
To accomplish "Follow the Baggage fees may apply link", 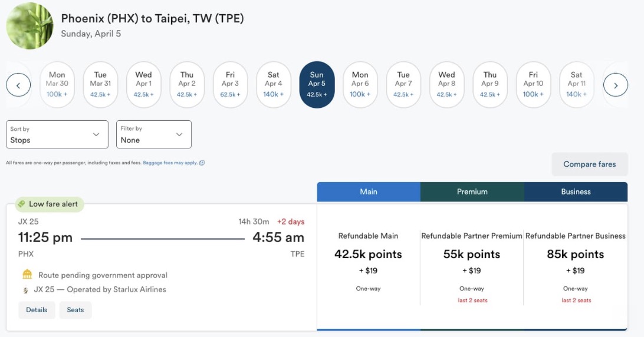I will coord(170,163).
